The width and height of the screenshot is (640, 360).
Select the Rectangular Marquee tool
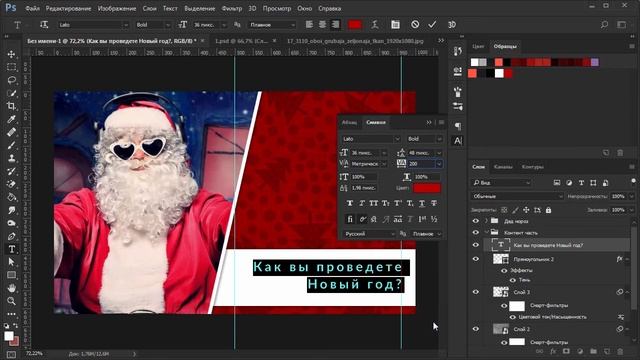pyautogui.click(x=11, y=67)
